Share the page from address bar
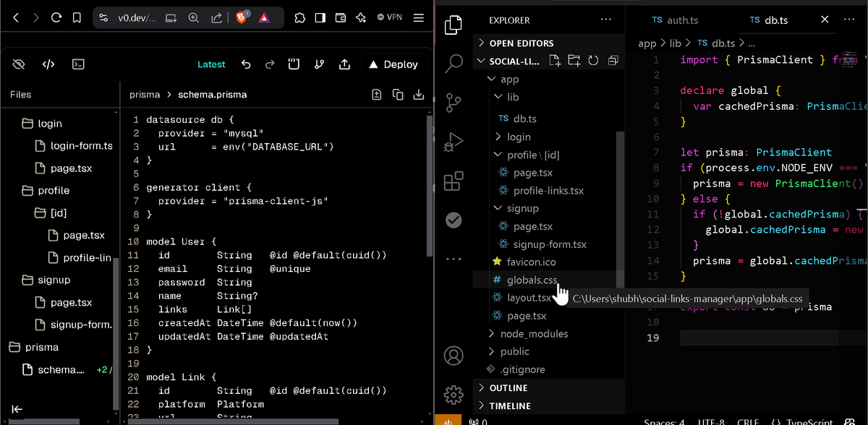Image resolution: width=868 pixels, height=425 pixels. coord(216,17)
